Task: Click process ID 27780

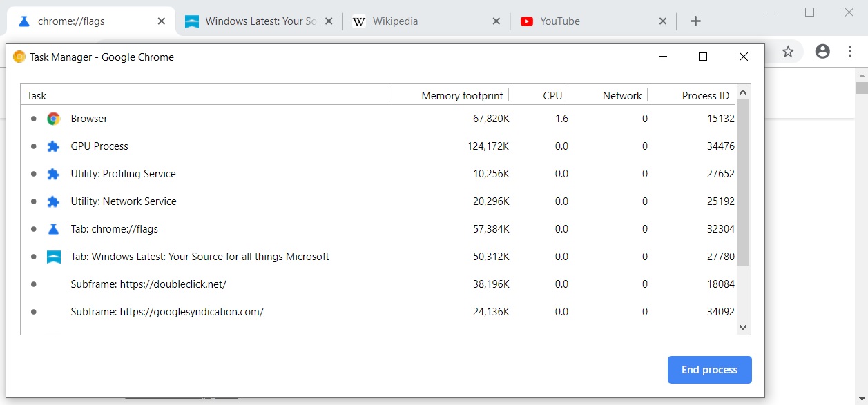Action: pos(720,257)
